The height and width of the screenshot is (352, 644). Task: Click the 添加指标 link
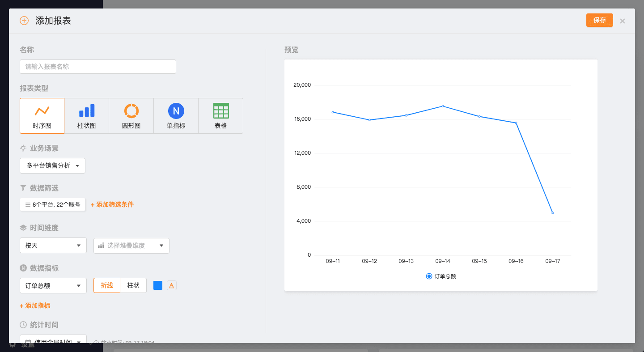coord(35,305)
